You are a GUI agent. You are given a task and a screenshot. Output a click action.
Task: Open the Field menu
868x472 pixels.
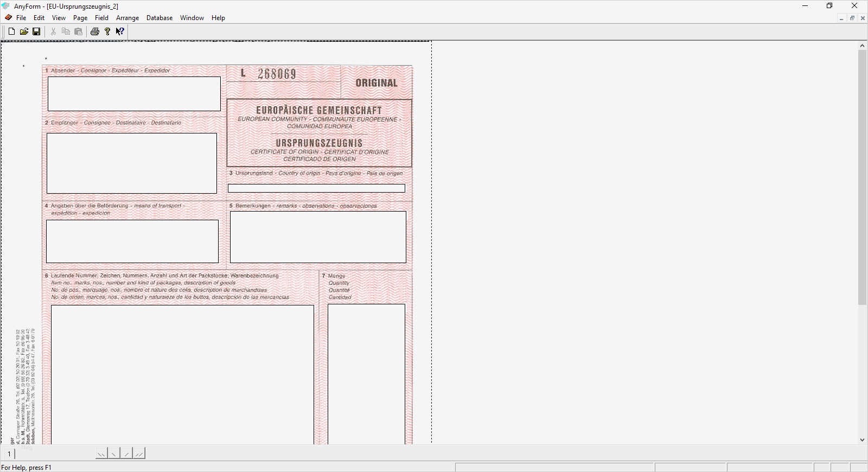tap(101, 18)
